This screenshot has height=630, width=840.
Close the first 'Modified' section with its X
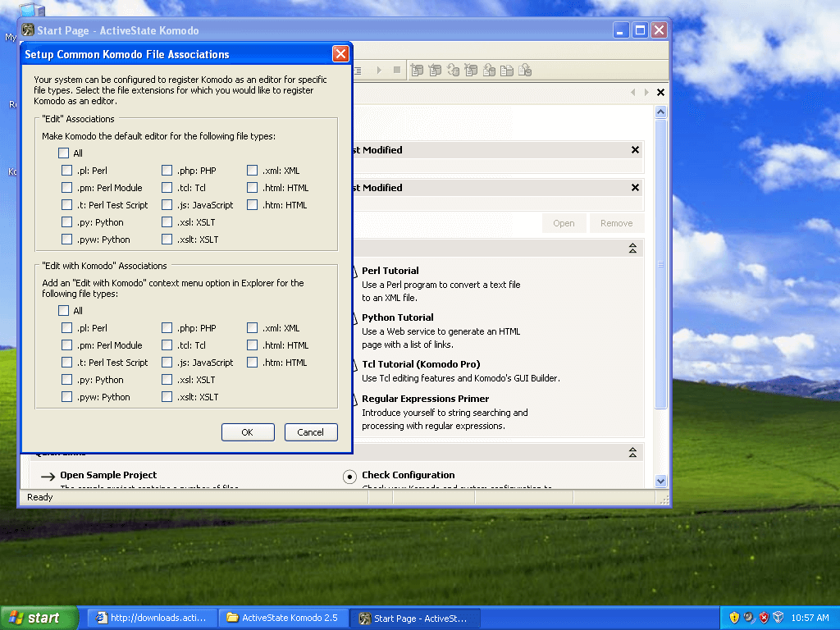tap(636, 150)
